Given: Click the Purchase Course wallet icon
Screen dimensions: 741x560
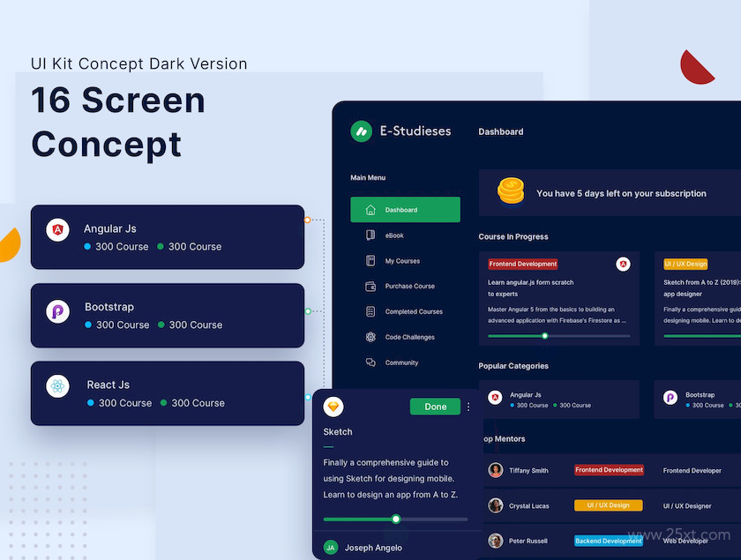Looking at the screenshot, I should point(370,286).
